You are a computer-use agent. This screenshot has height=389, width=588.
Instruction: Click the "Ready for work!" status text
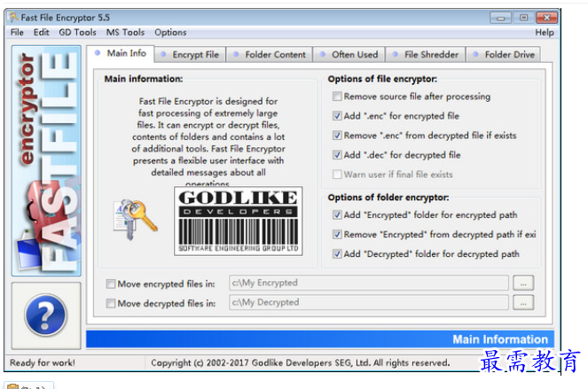tap(43, 362)
